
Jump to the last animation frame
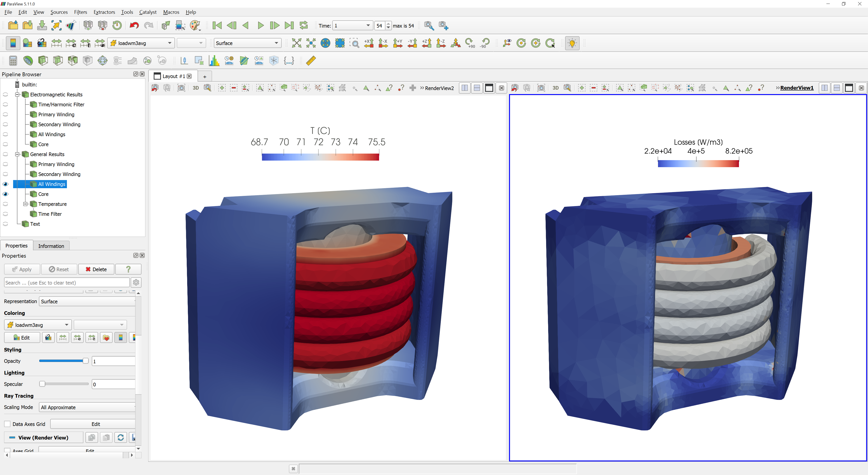click(289, 25)
